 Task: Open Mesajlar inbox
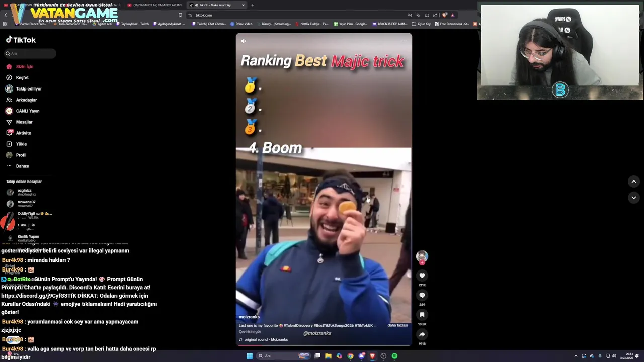[x=19, y=122]
